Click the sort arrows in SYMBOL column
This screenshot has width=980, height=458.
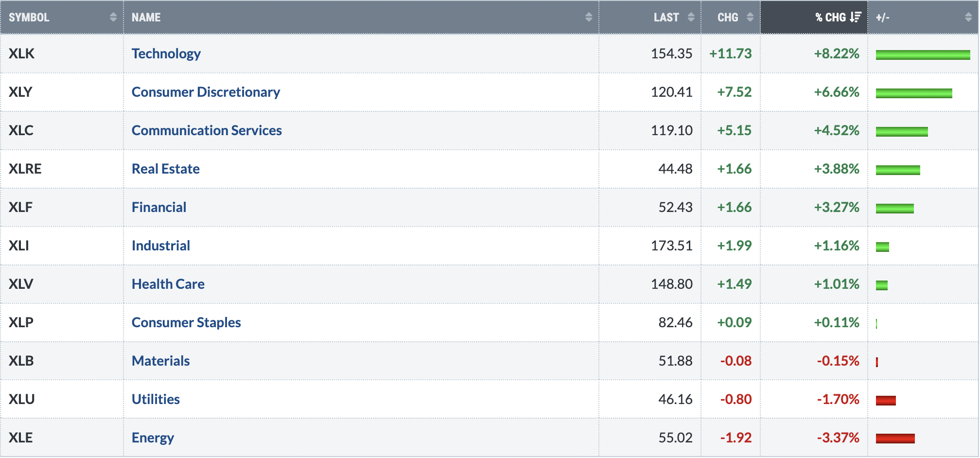point(113,18)
